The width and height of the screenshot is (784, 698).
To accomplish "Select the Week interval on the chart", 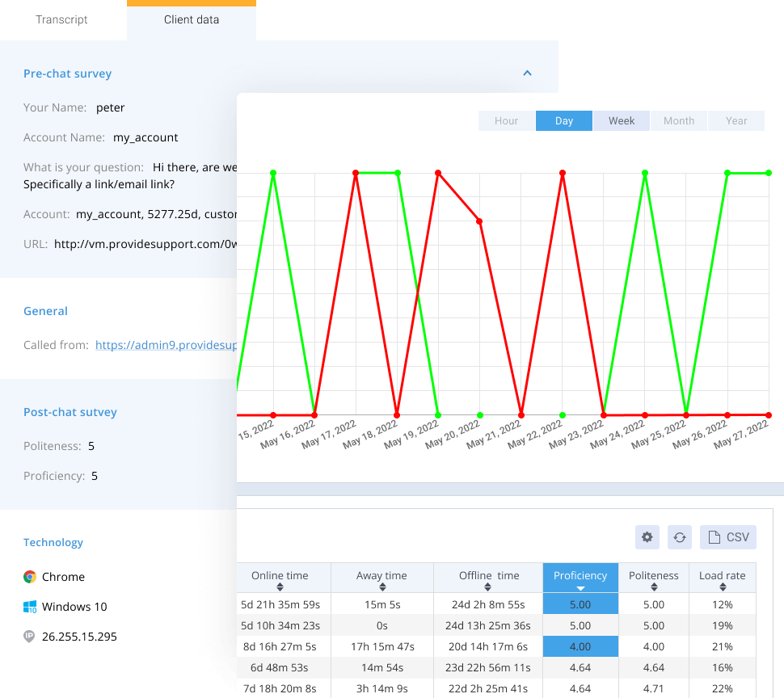I will point(621,120).
